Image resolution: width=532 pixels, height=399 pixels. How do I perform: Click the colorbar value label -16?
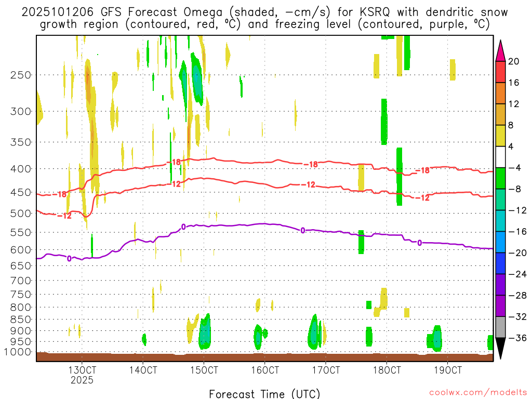(518, 232)
